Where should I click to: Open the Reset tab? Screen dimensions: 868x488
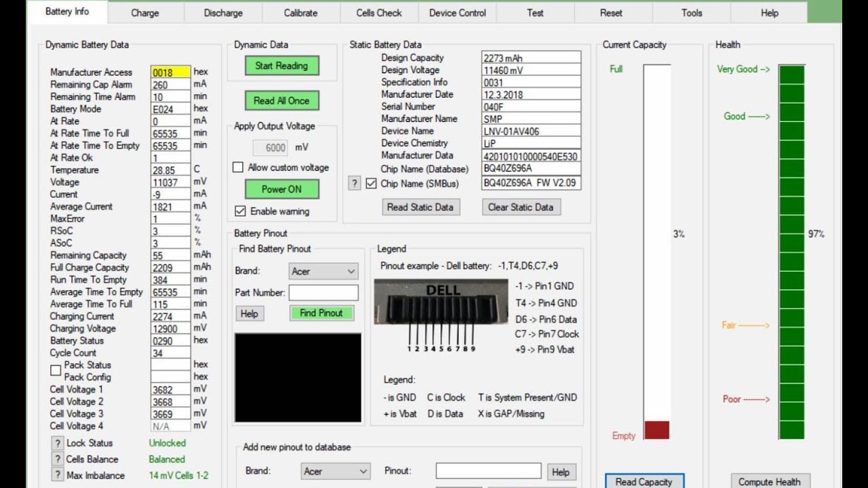point(611,13)
